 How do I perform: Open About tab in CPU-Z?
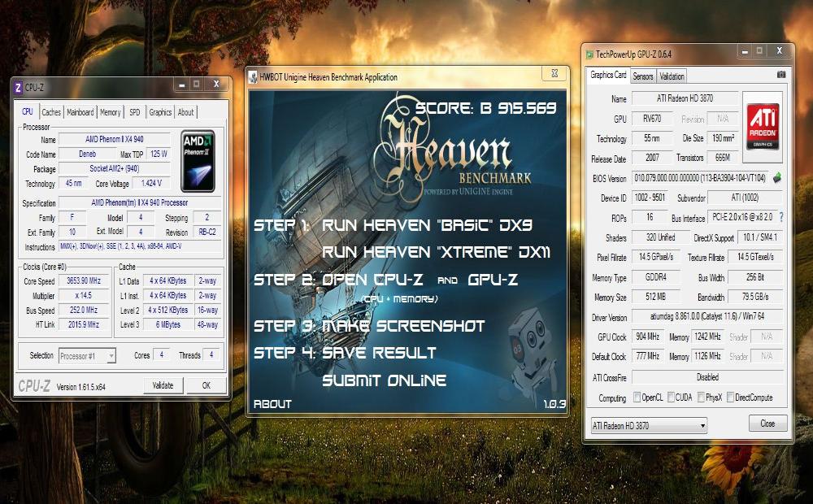pyautogui.click(x=185, y=112)
